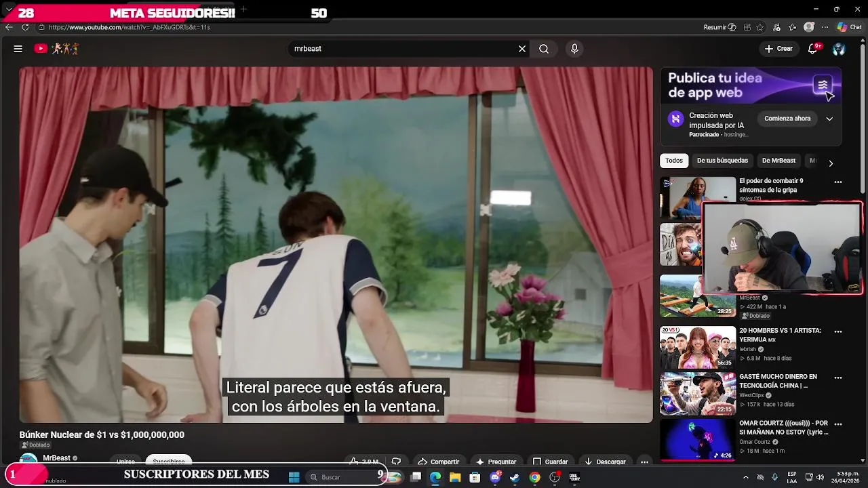This screenshot has width=868, height=488.
Task: Expand the sponsored ad chevron
Action: [829, 119]
